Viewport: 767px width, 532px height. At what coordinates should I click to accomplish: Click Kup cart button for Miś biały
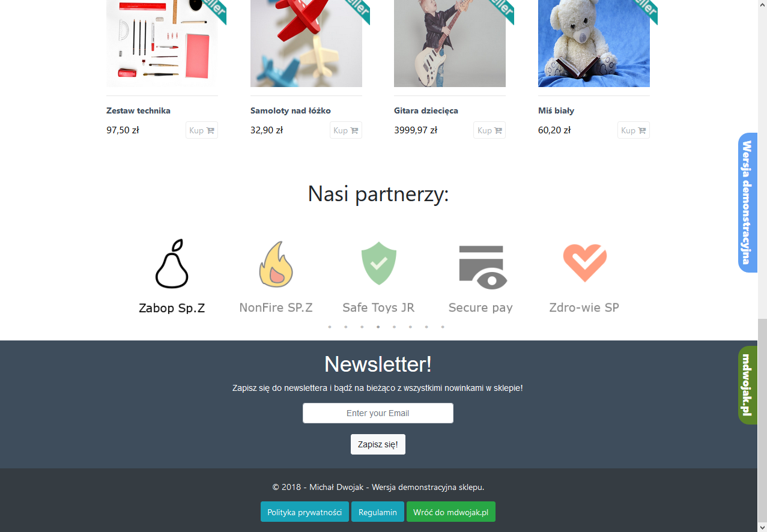click(634, 130)
